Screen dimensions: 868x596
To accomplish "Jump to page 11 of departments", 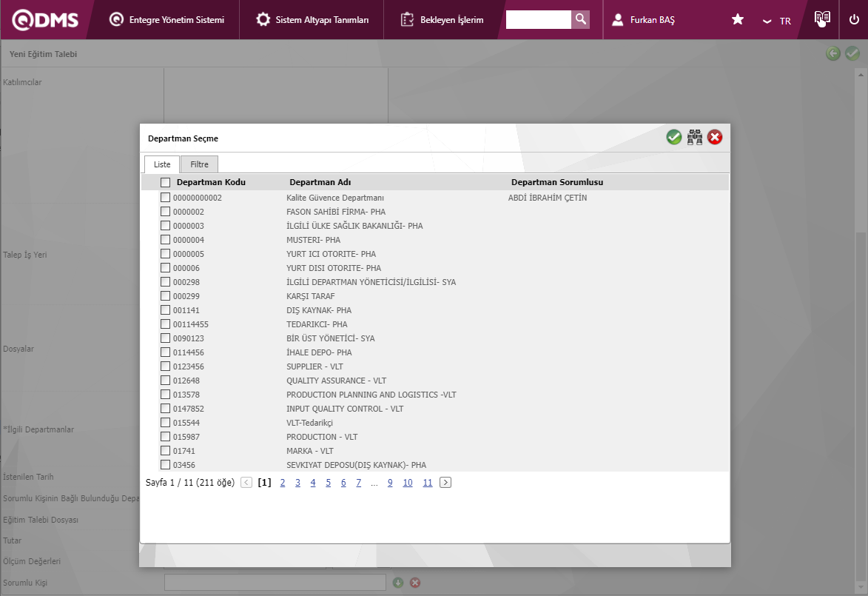I will (x=428, y=483).
